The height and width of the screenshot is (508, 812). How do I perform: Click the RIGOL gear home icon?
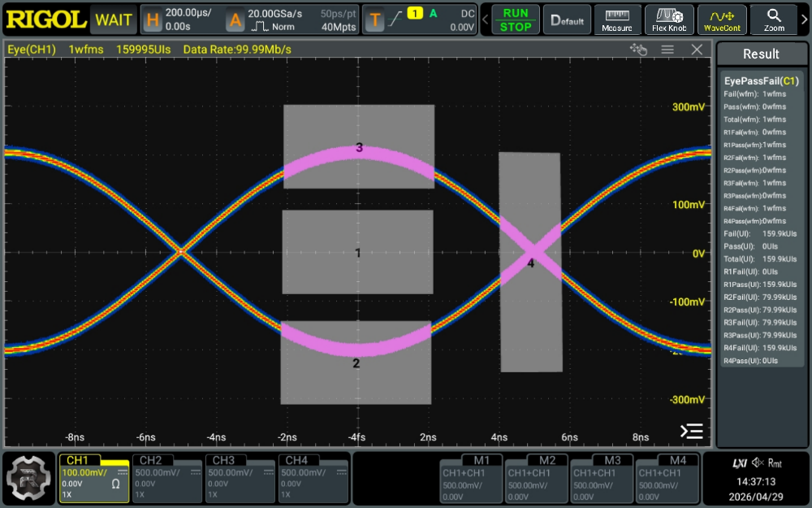pyautogui.click(x=29, y=478)
